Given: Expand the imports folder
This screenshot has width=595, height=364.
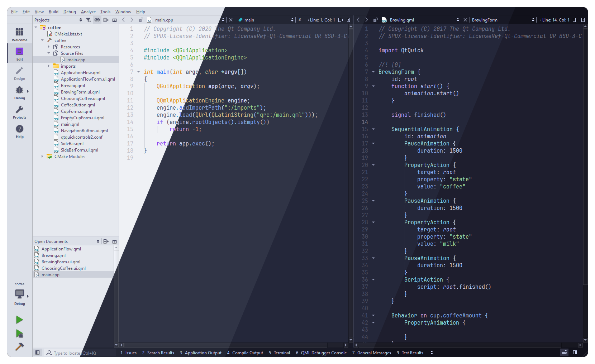Looking at the screenshot, I should point(49,66).
